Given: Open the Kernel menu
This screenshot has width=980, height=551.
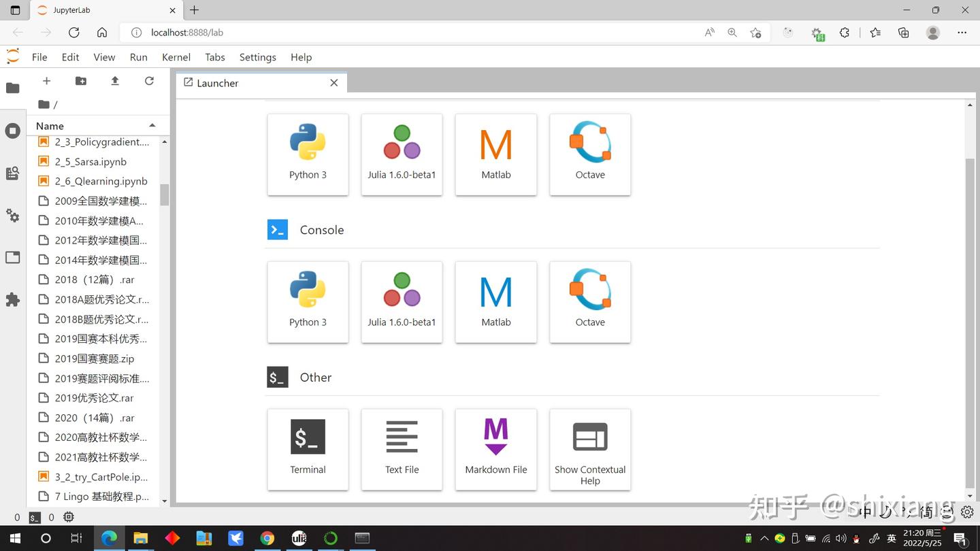Looking at the screenshot, I should point(176,57).
